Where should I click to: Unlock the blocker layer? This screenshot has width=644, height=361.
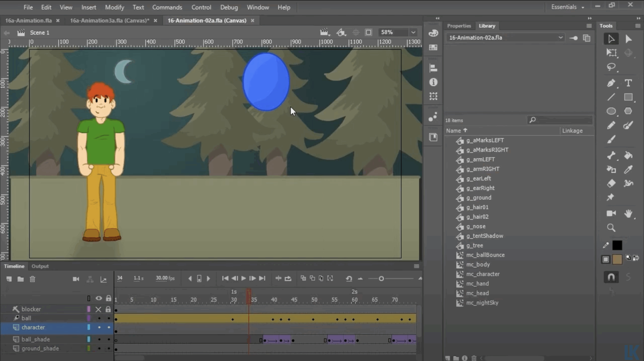point(108,309)
